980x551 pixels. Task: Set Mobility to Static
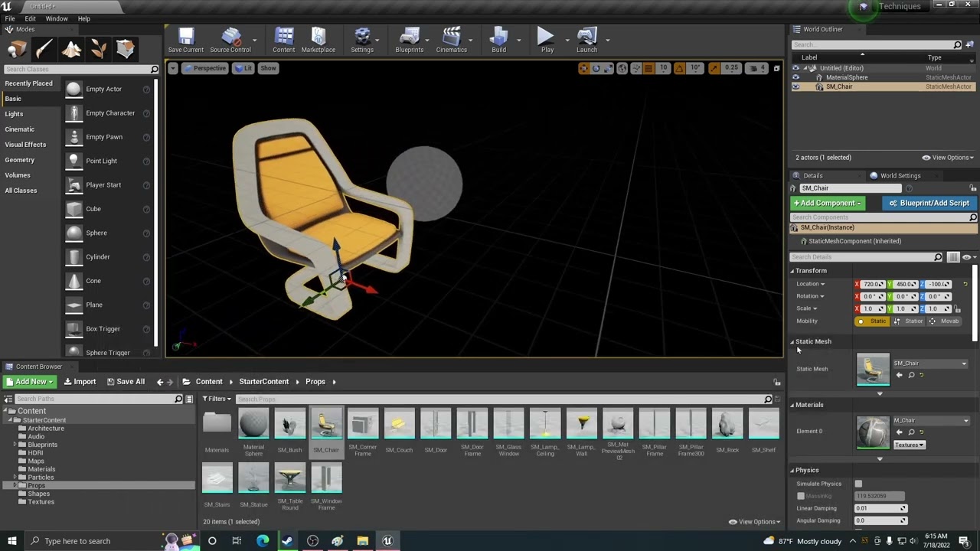click(872, 321)
